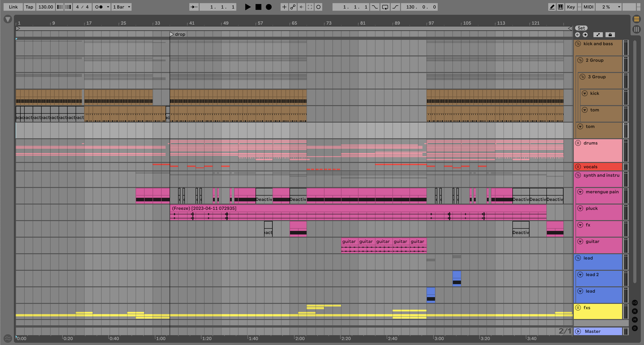Open the 1 Bar quantization dropdown
This screenshot has height=345, width=644.
[122, 7]
